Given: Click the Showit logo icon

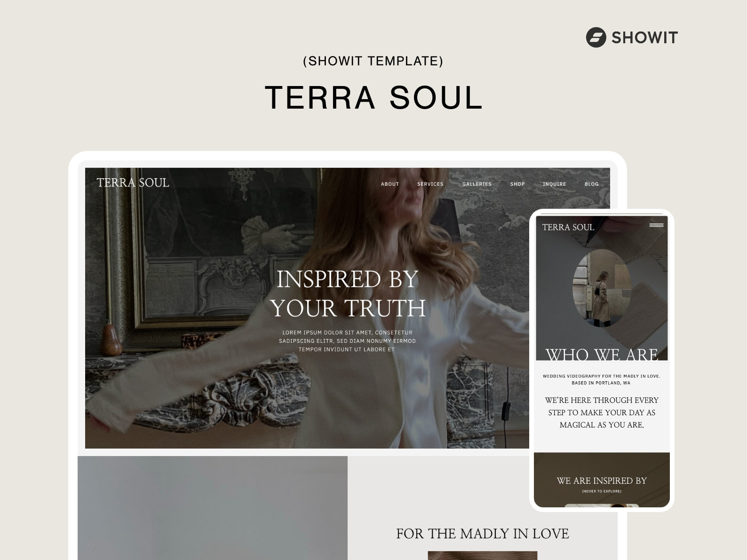Looking at the screenshot, I should click(596, 37).
